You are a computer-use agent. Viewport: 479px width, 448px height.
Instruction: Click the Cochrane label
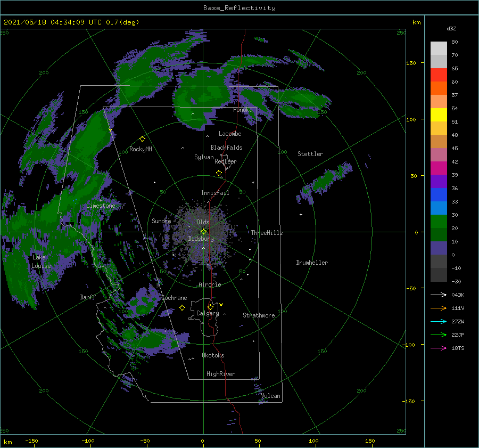click(174, 298)
